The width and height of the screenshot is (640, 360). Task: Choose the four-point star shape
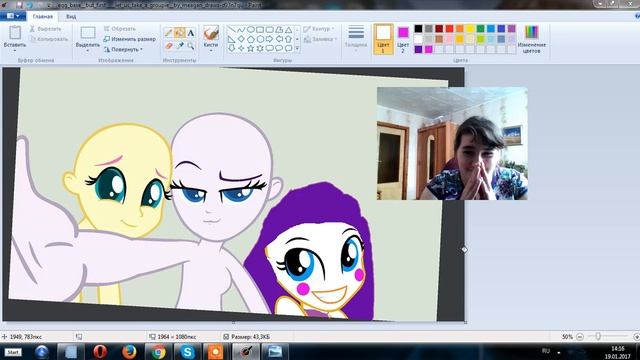(x=241, y=48)
